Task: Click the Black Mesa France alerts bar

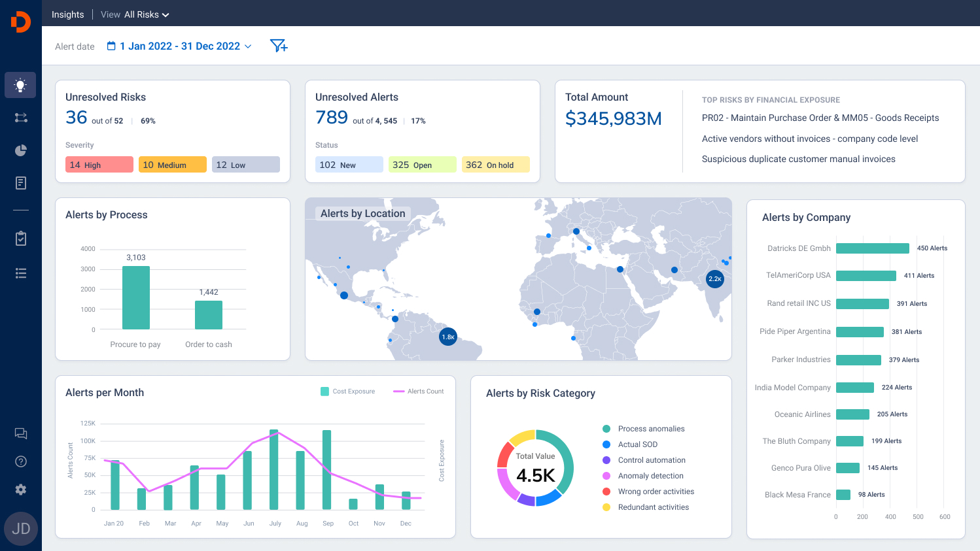Action: [x=843, y=495]
